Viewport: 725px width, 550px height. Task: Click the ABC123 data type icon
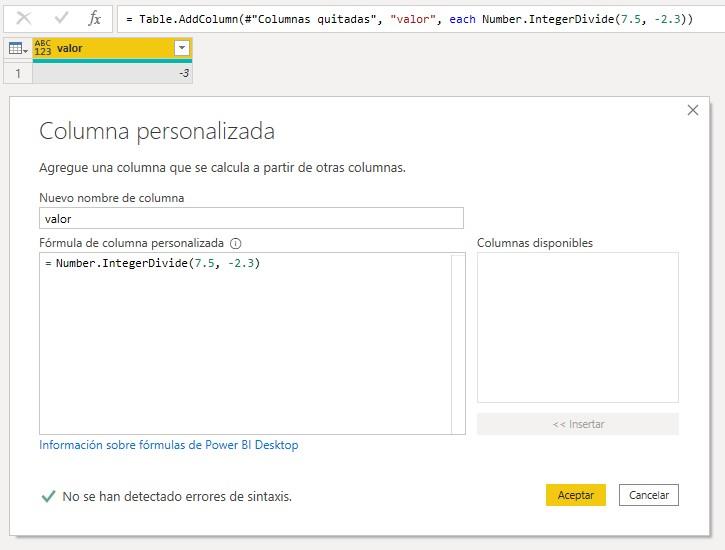[x=44, y=48]
